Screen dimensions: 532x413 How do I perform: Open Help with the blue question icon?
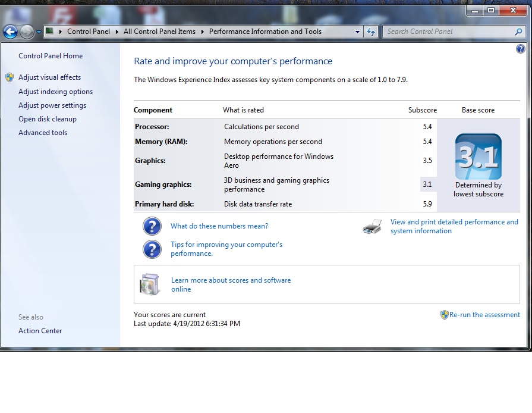click(520, 49)
